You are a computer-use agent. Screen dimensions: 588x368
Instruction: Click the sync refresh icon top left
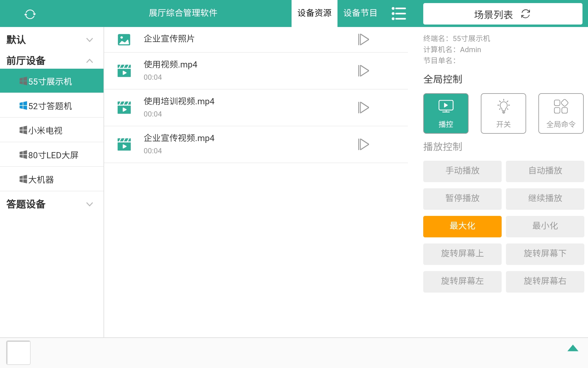pyautogui.click(x=30, y=13)
